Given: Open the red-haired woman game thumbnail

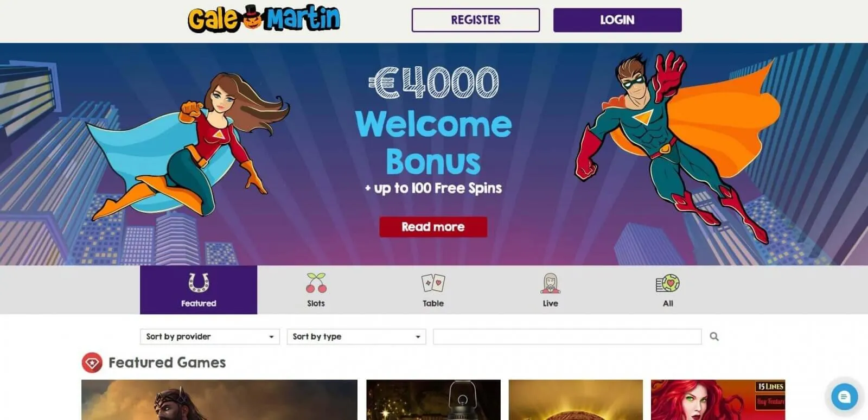Looking at the screenshot, I should 718,400.
